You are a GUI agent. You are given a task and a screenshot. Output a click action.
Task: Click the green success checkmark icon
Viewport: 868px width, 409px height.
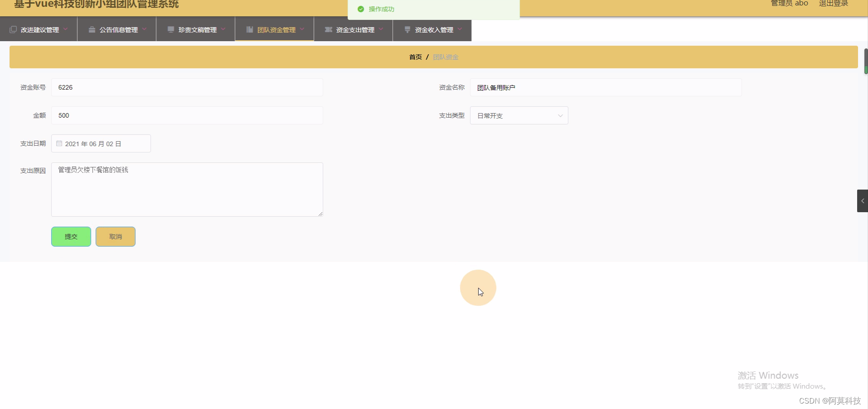361,9
